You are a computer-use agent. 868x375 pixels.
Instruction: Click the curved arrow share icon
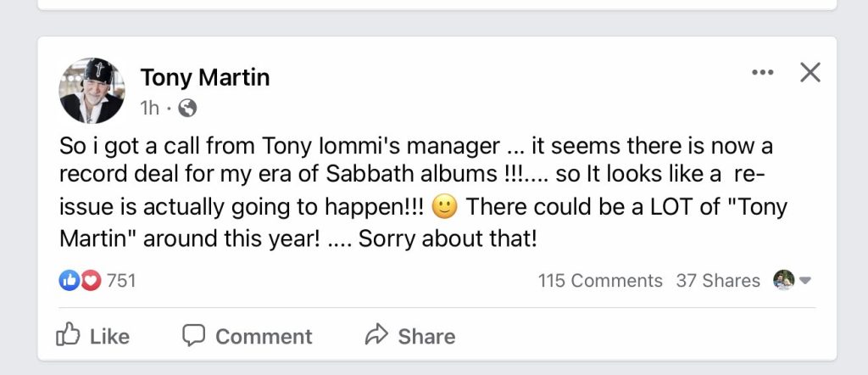pyautogui.click(x=376, y=335)
